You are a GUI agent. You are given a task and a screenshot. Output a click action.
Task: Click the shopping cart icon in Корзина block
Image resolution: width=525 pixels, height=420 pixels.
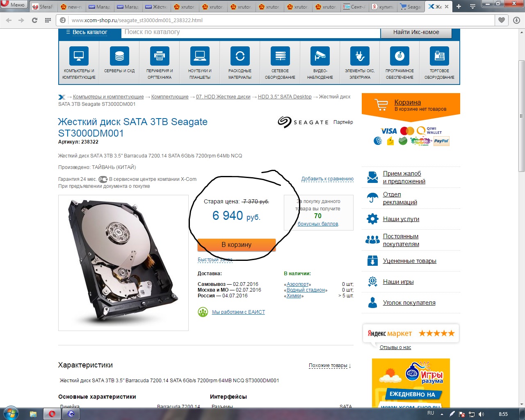(381, 105)
